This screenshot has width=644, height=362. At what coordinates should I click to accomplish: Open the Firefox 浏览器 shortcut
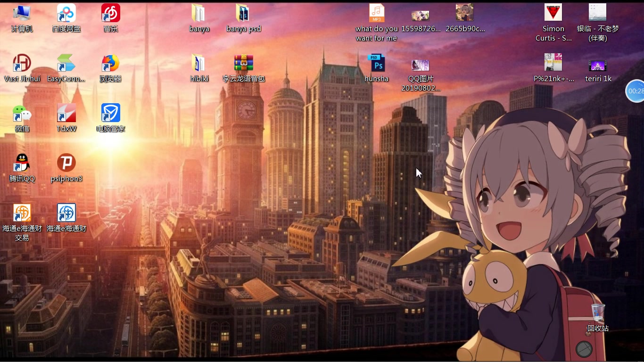pyautogui.click(x=111, y=63)
